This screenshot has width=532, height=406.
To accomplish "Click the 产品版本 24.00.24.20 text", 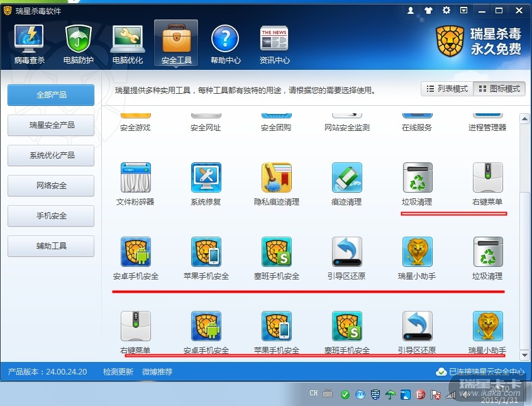I will 48,371.
